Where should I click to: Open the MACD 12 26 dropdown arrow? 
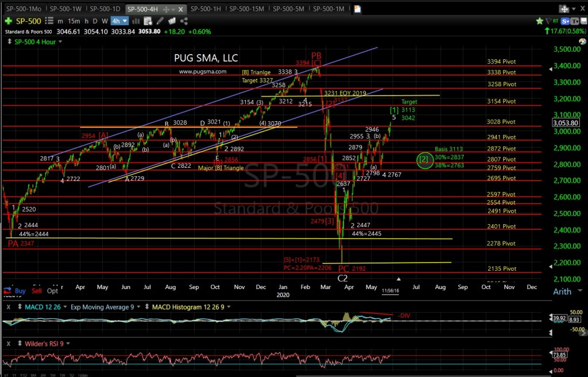[x=65, y=307]
